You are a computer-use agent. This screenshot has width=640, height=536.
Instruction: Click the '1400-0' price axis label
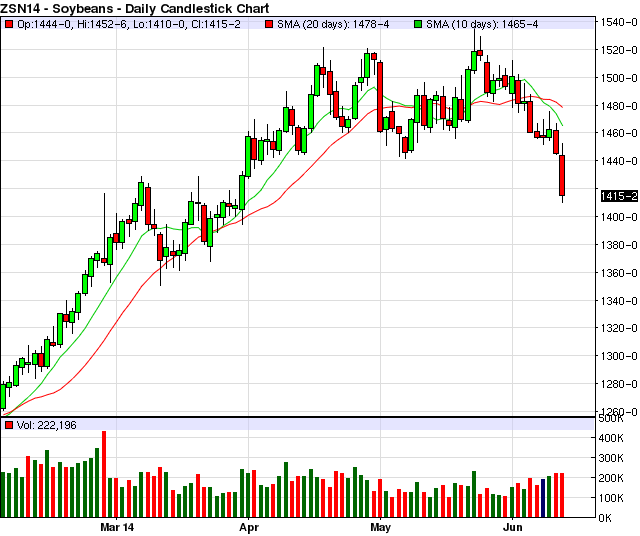[619, 217]
